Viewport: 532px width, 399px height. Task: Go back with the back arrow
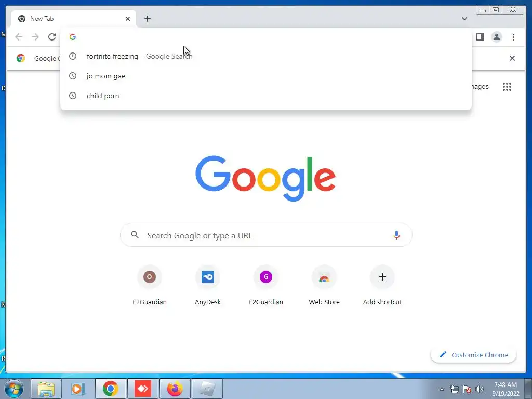click(x=19, y=37)
